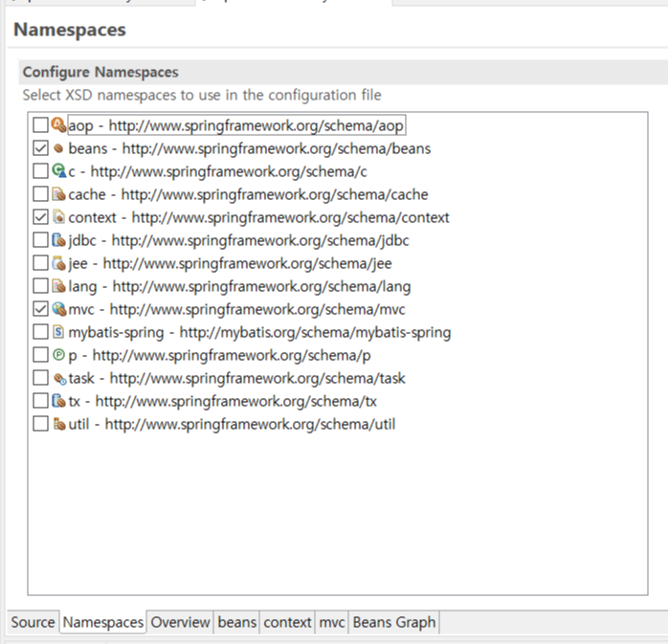Enable the p namespace checkbox
Screen dimensions: 668x644
tap(40, 355)
